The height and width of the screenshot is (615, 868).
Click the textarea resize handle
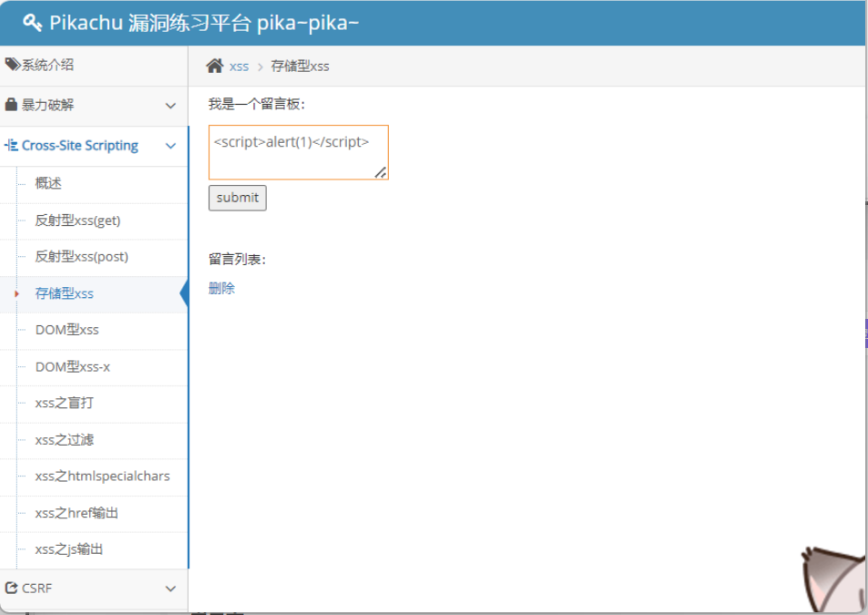[x=381, y=172]
